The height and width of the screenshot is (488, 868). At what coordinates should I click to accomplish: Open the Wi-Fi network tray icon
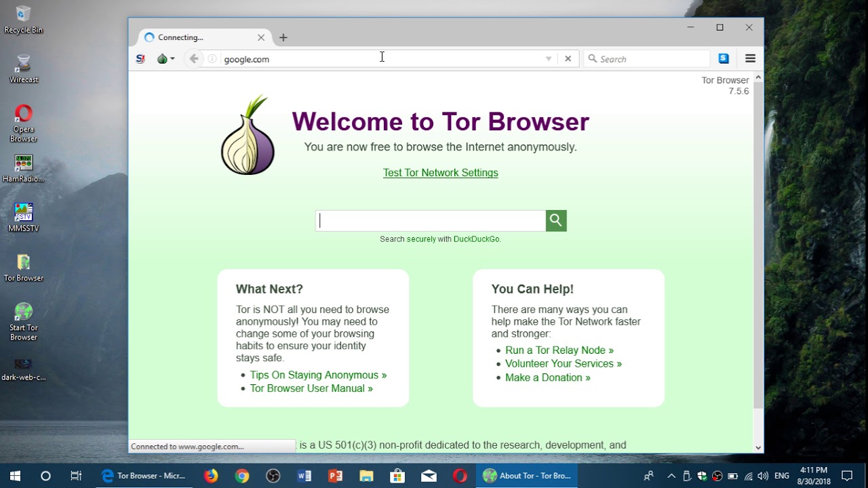tap(748, 476)
